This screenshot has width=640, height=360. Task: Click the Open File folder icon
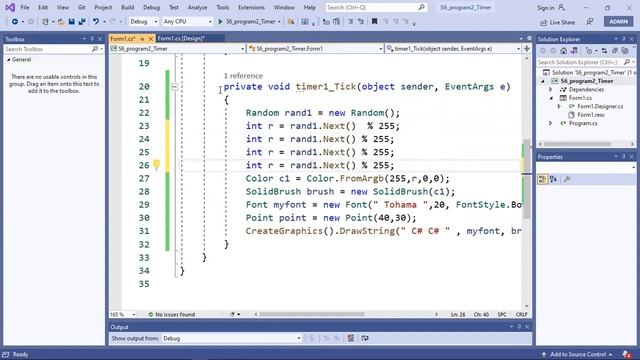pyautogui.click(x=61, y=22)
